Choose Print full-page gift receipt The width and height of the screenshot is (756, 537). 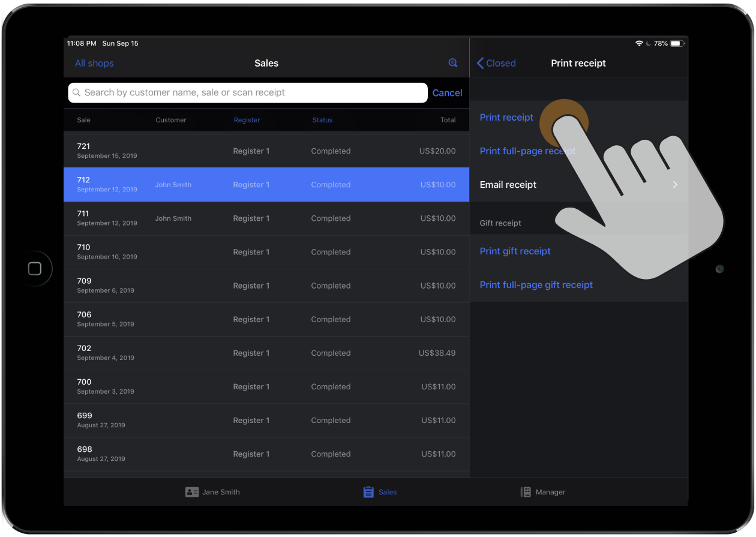coord(536,285)
